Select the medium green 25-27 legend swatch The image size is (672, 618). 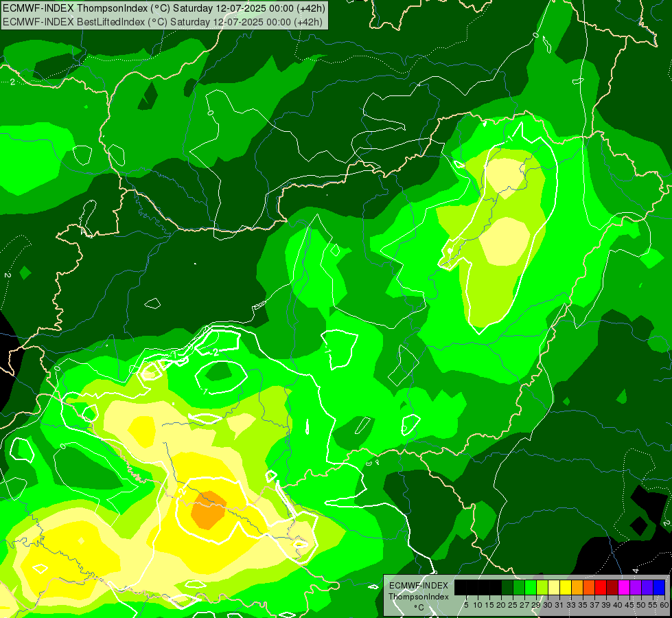click(x=518, y=587)
